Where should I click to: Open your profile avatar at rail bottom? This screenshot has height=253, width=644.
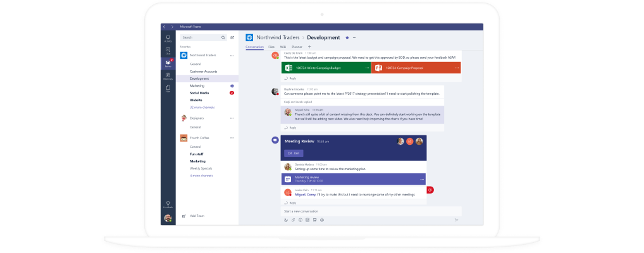coord(168,218)
